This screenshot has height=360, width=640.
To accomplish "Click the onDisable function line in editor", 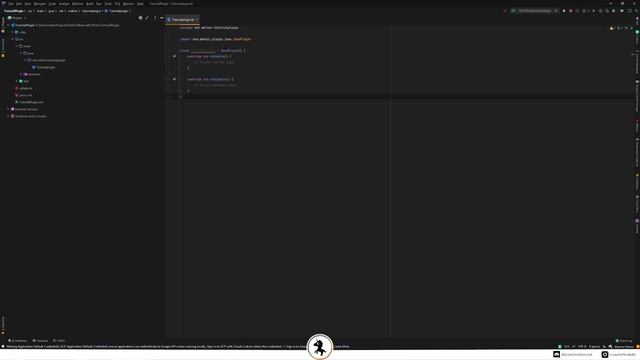I will (x=210, y=79).
